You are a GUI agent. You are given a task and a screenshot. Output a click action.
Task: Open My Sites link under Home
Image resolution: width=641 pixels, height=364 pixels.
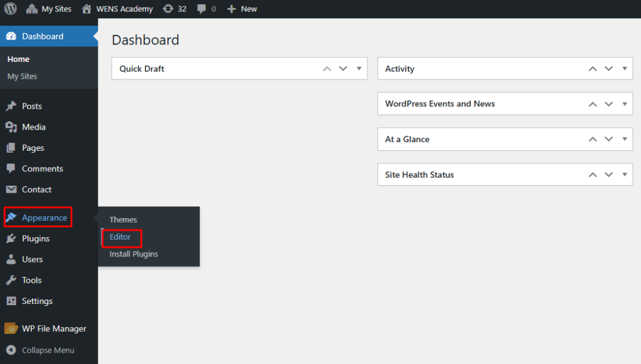click(22, 76)
